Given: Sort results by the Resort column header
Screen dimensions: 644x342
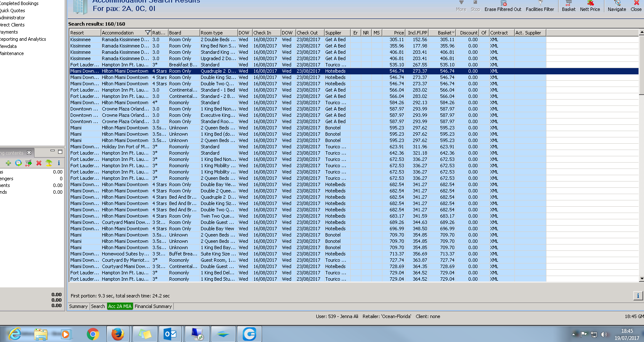Looking at the screenshot, I should [x=85, y=33].
